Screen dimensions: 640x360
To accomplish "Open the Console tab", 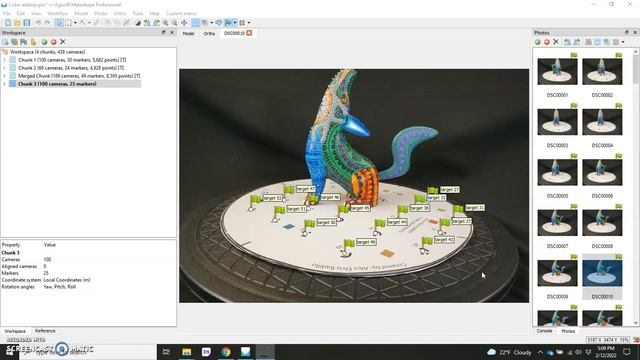I will click(544, 331).
